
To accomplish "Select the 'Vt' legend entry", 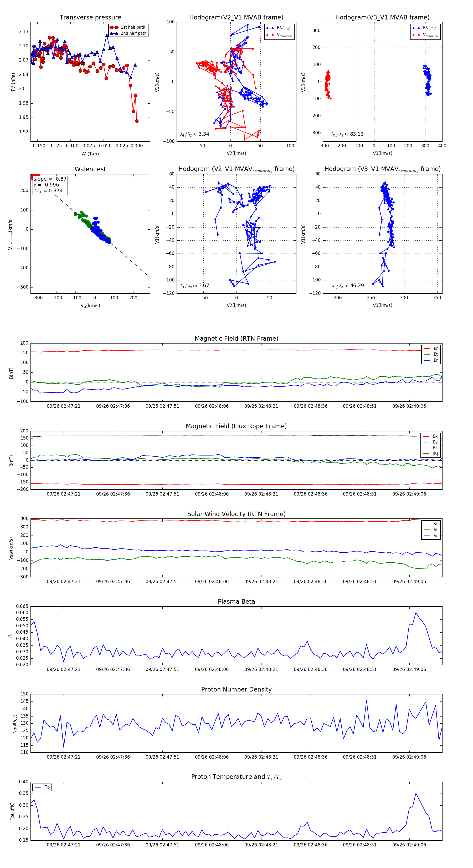I will [431, 530].
